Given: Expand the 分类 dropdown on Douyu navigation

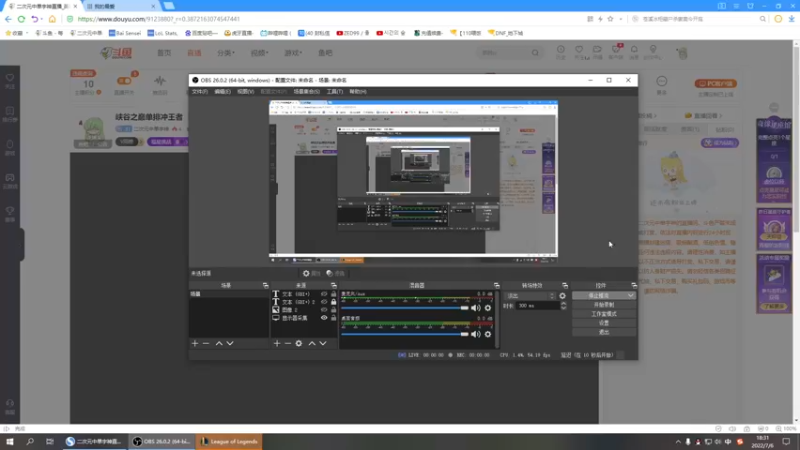Looking at the screenshot, I should click(226, 53).
